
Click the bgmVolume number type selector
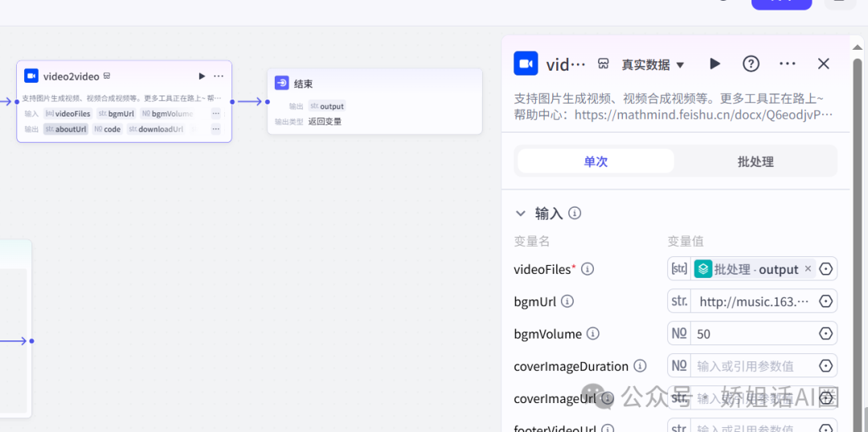pos(679,333)
